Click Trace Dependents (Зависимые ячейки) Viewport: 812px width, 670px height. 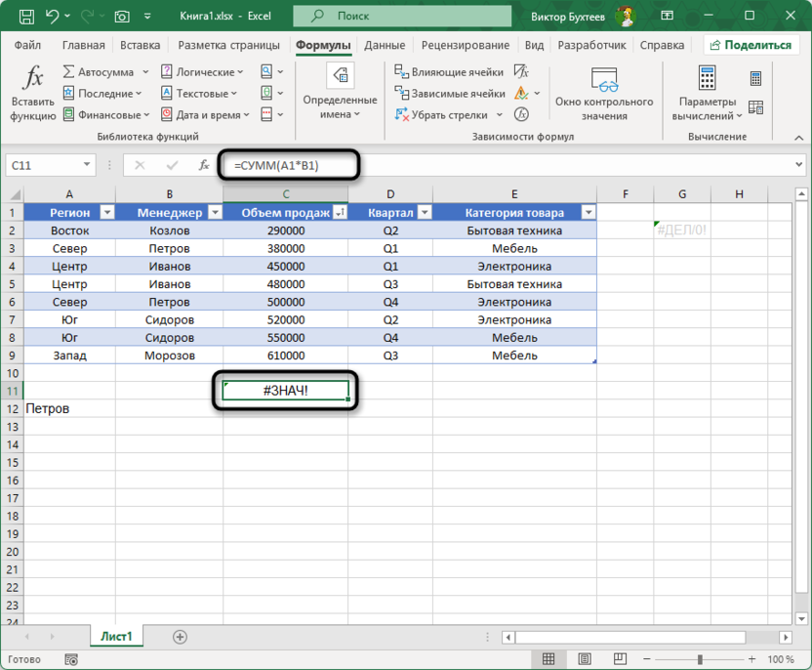click(450, 94)
